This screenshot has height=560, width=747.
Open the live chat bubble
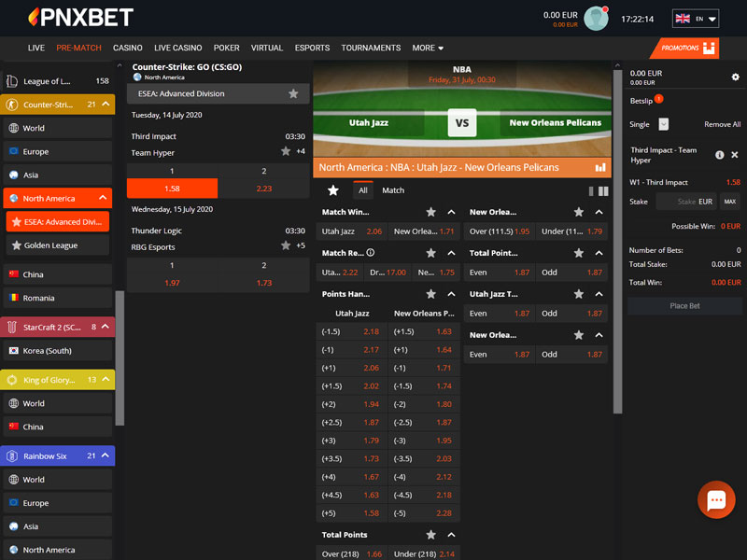716,499
